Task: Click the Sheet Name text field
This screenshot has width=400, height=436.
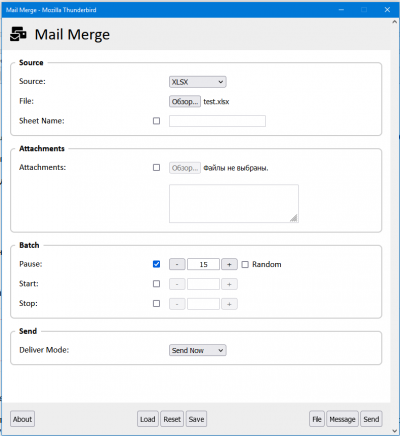Action: tap(217, 121)
